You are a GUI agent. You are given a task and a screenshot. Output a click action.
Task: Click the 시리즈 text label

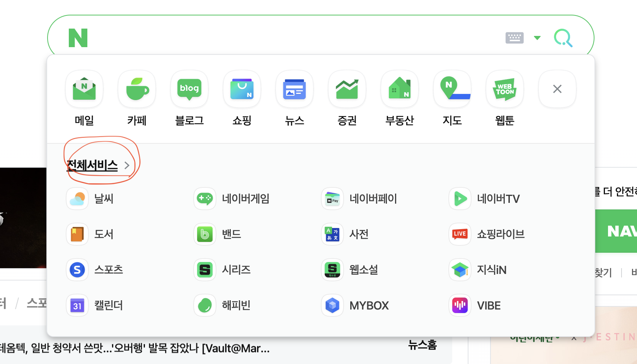click(x=236, y=270)
